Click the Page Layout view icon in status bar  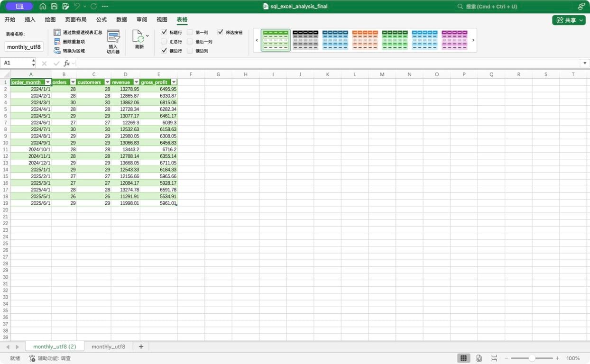(x=479, y=358)
